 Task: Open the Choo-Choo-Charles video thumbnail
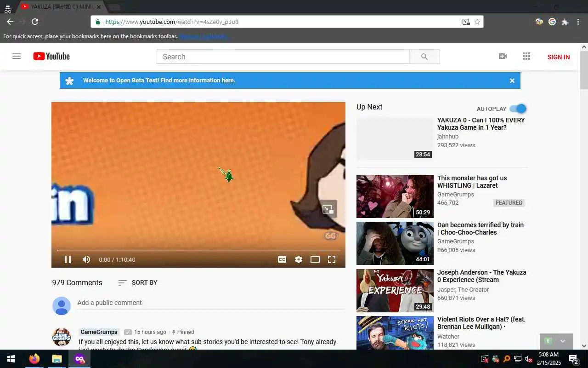coord(395,243)
